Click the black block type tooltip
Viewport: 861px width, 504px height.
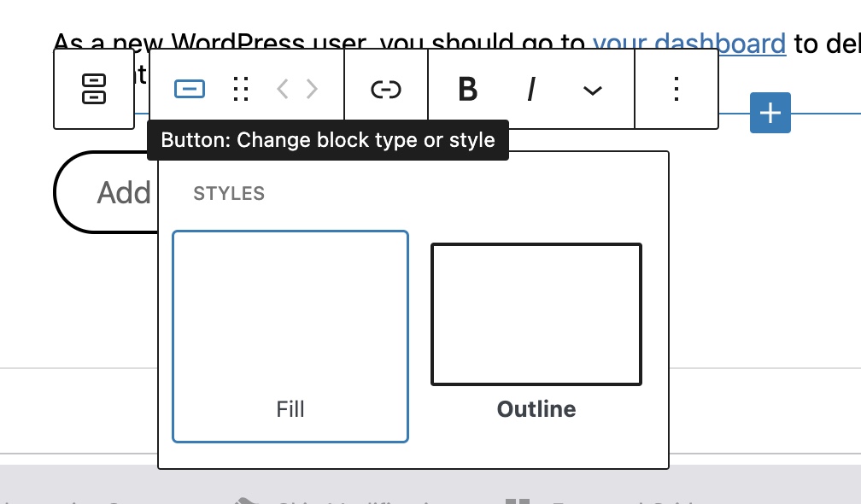pos(328,140)
